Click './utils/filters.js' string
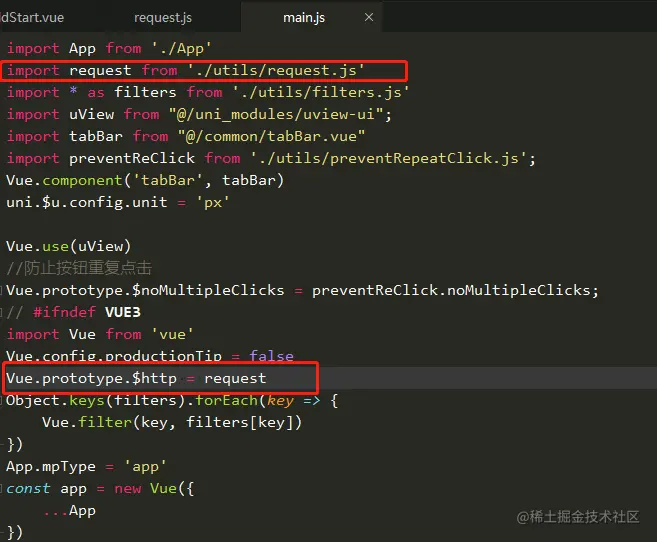657x542 pixels. [321, 92]
